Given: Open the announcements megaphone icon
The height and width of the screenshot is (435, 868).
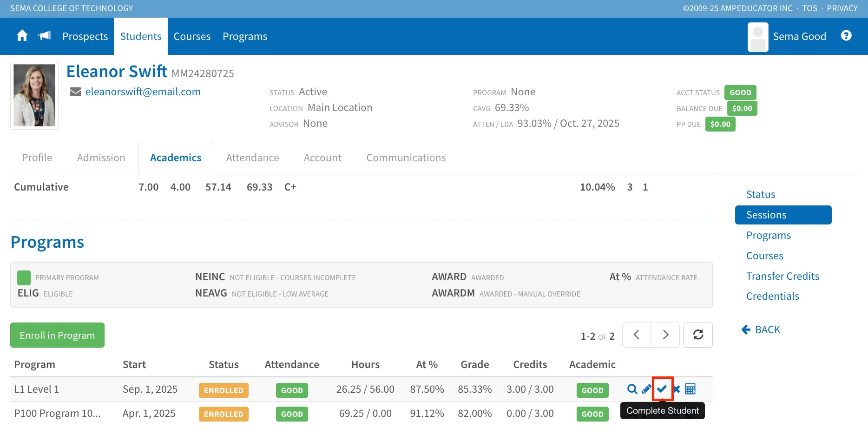Looking at the screenshot, I should 45,36.
